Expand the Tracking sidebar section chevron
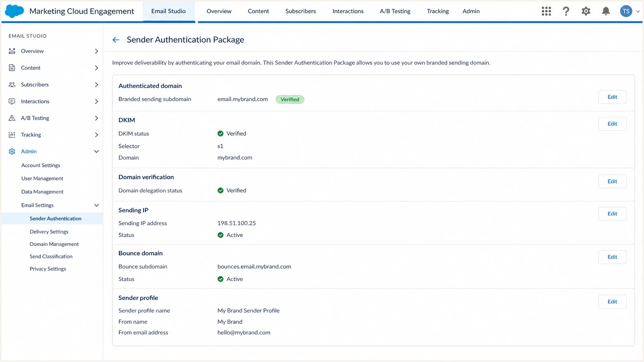Image resolution: width=644 pixels, height=362 pixels. [x=96, y=135]
